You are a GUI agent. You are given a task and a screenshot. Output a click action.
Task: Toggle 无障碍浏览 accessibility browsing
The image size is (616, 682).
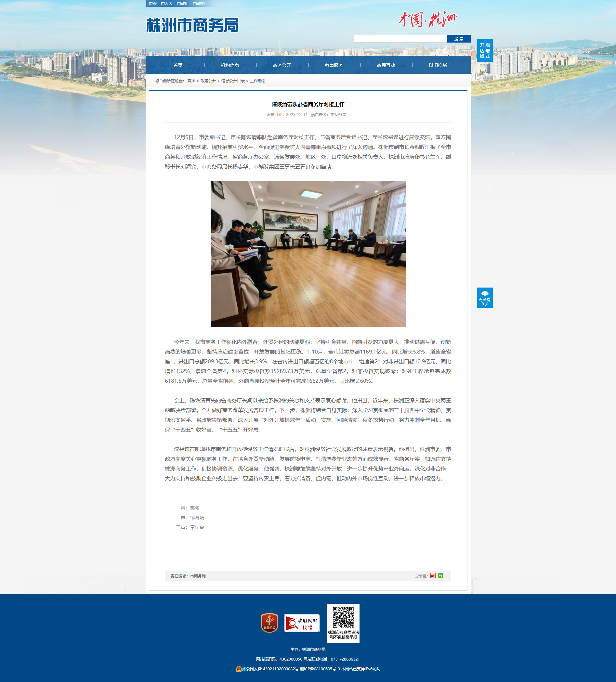485,297
